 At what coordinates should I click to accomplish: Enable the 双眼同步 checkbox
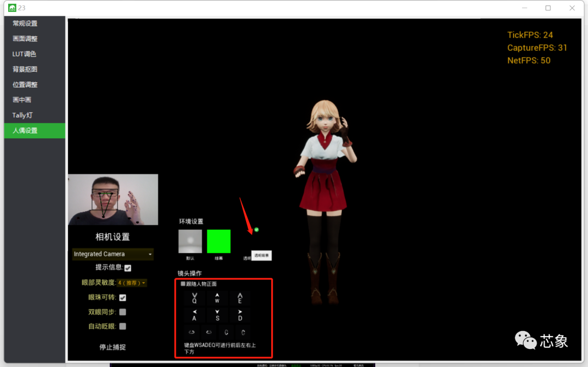click(122, 312)
